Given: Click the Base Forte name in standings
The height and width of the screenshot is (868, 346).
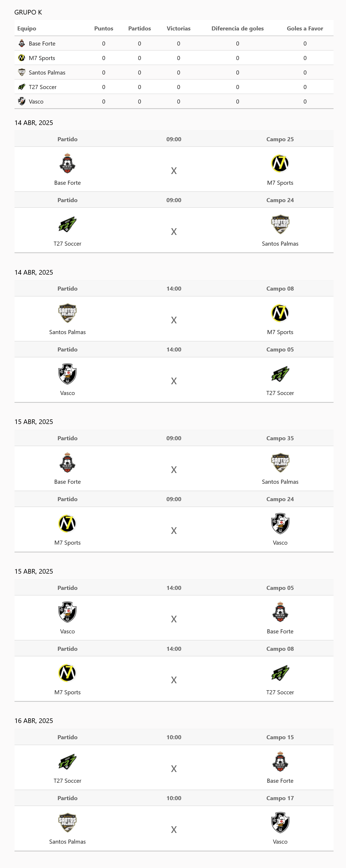Looking at the screenshot, I should [x=42, y=44].
